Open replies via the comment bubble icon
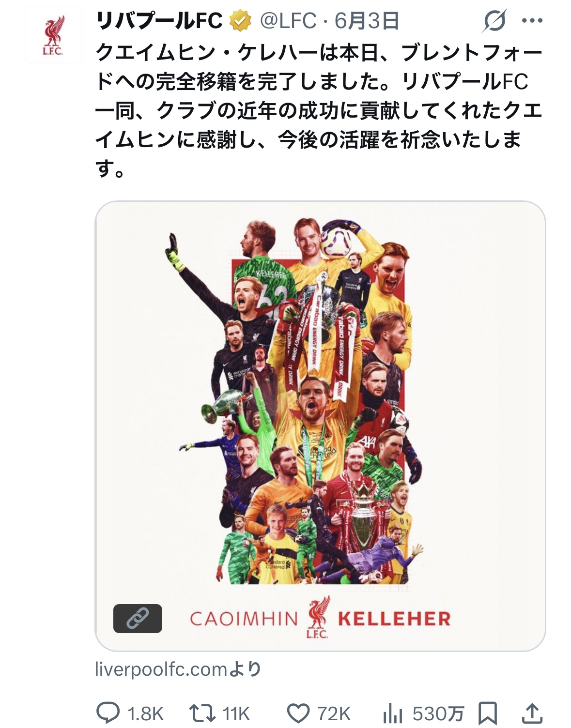 pos(108,713)
